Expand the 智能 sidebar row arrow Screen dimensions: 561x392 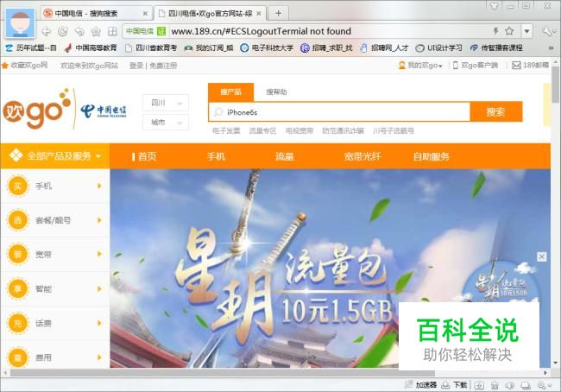[x=99, y=288]
